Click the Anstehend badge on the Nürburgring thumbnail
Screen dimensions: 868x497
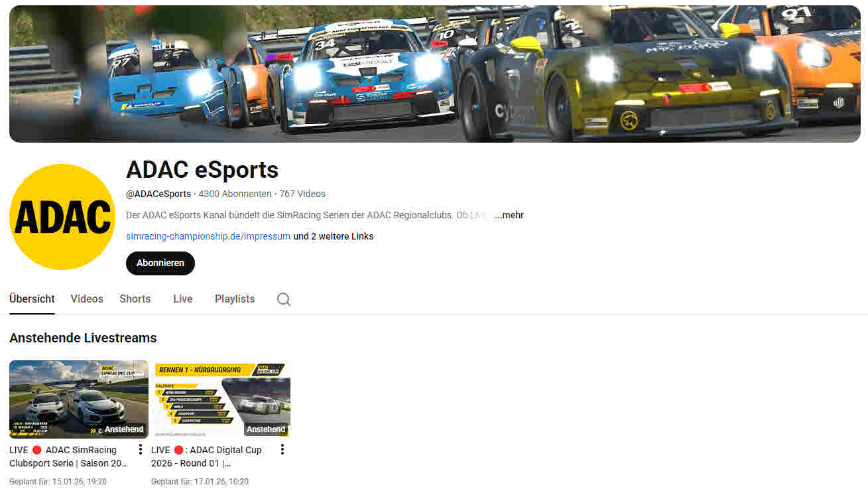coord(265,429)
